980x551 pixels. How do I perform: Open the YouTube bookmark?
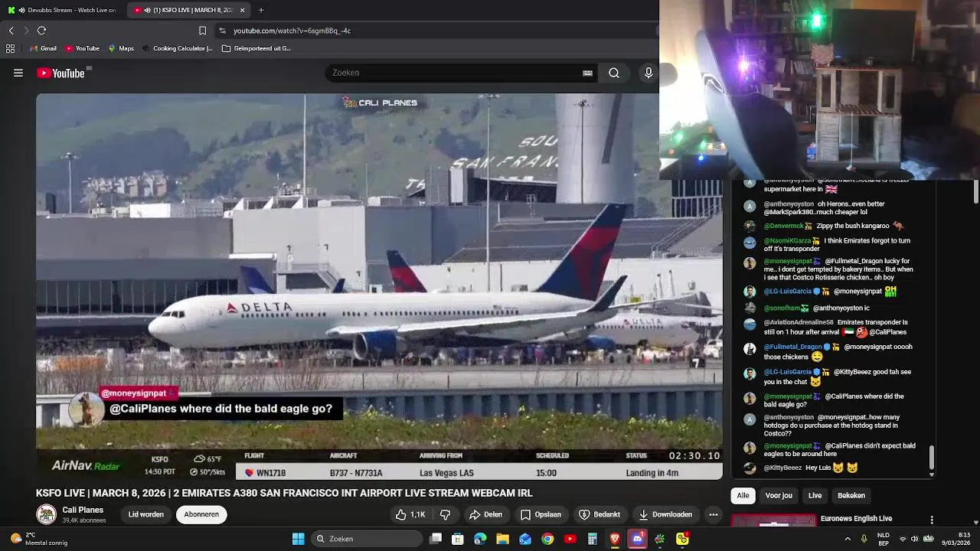click(82, 48)
